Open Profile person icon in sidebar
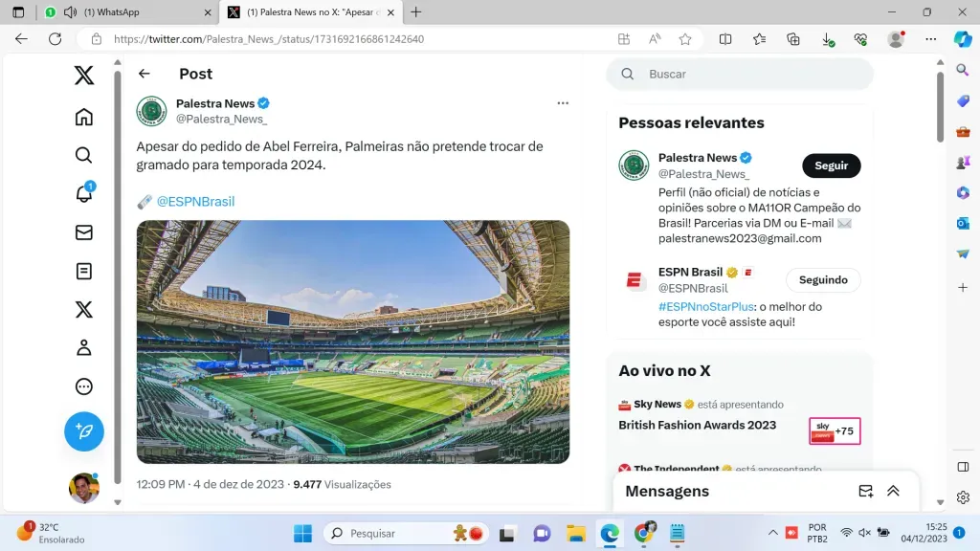980x551 pixels. point(84,348)
